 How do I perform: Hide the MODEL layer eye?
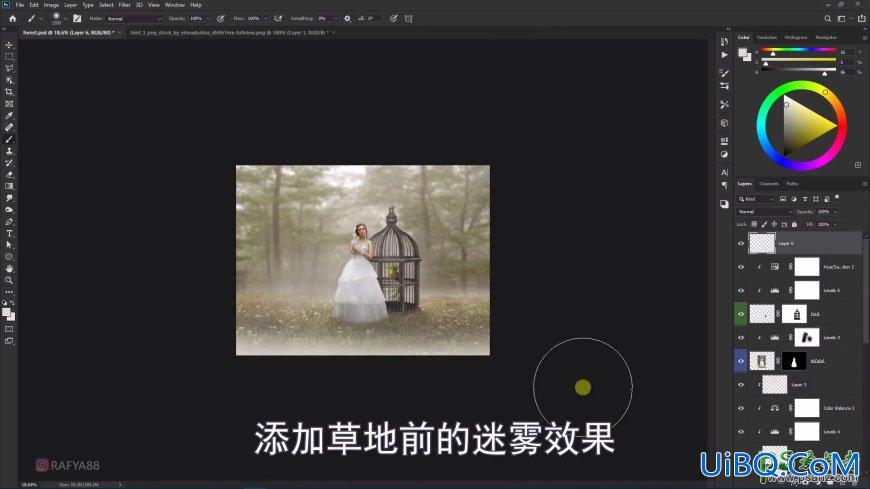(x=741, y=361)
